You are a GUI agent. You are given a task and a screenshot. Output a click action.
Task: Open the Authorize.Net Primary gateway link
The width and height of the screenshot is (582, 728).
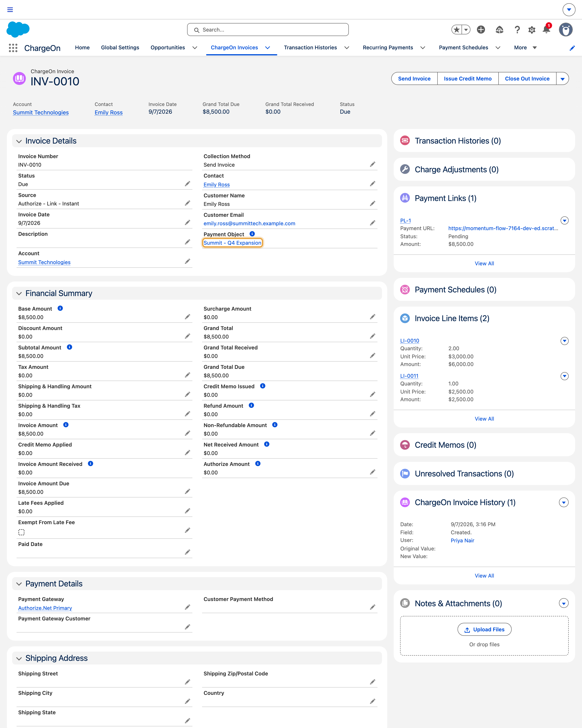click(x=45, y=608)
